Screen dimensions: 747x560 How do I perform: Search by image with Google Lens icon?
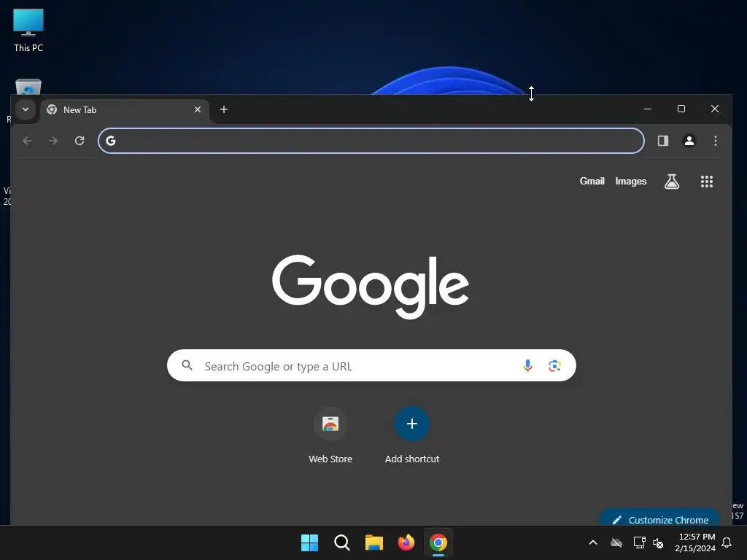click(x=554, y=365)
